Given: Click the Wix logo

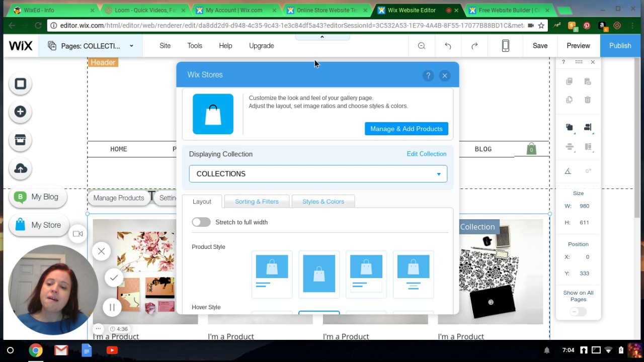Looking at the screenshot, I should point(21,46).
